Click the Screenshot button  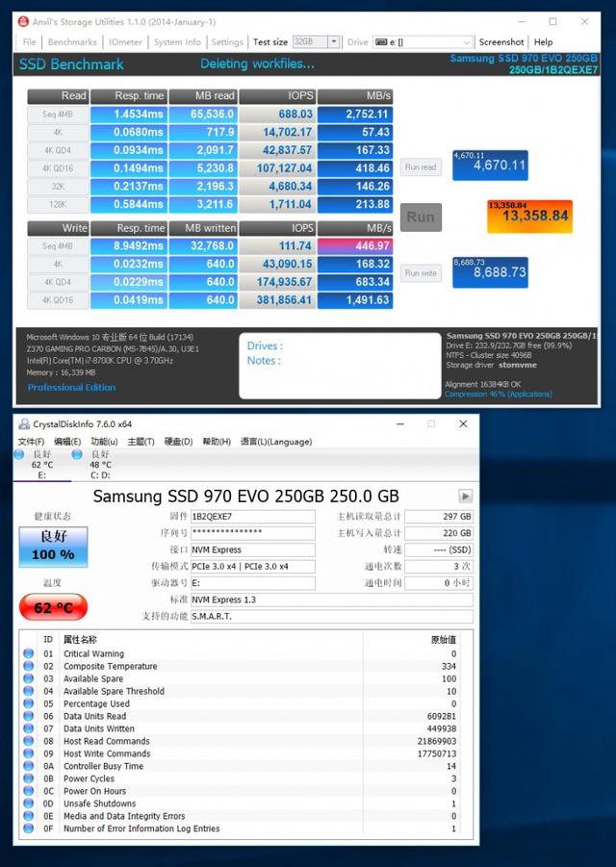(501, 42)
